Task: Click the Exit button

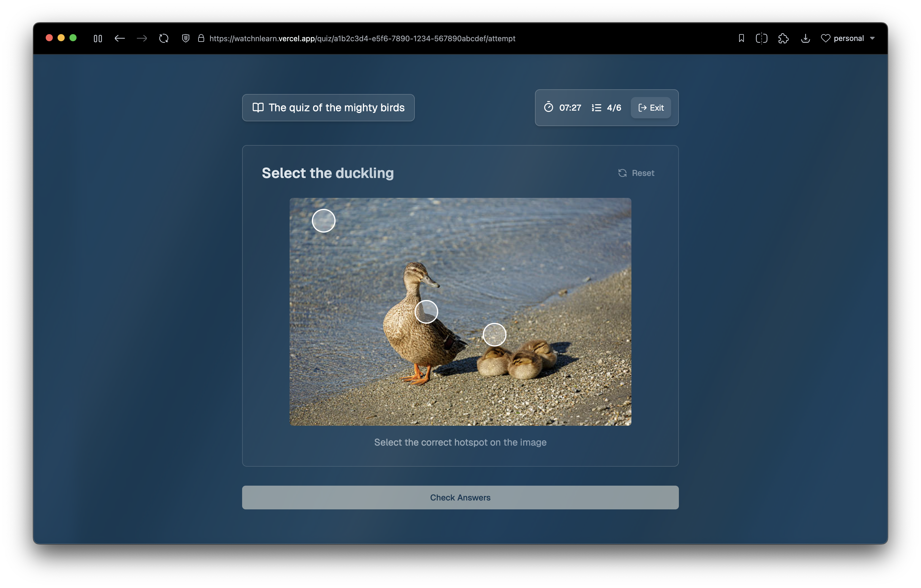Action: coord(651,108)
